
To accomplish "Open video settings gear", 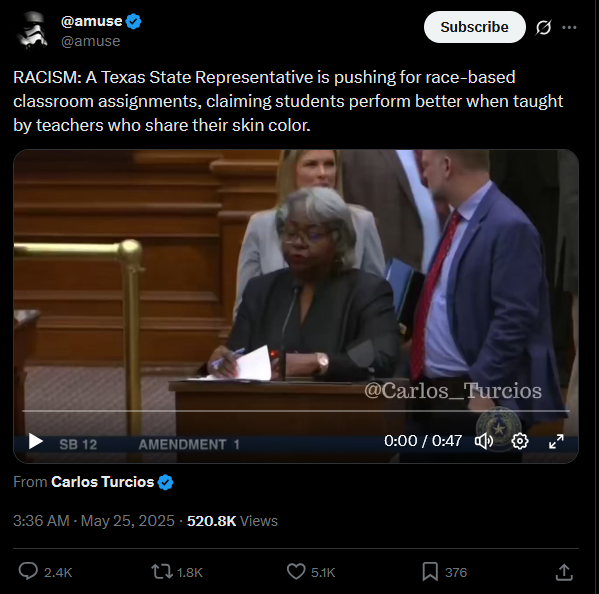I will click(x=520, y=441).
